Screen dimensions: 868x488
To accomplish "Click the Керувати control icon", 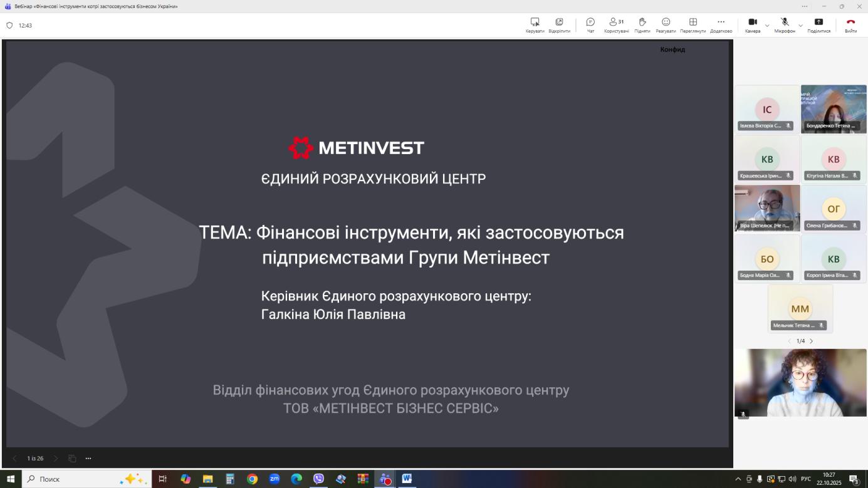I will pyautogui.click(x=535, y=24).
